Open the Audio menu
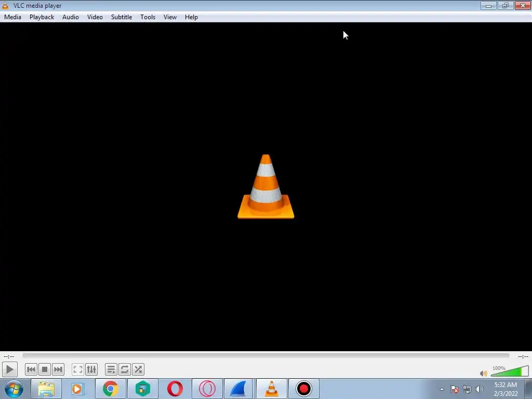Image resolution: width=532 pixels, height=399 pixels. point(71,17)
